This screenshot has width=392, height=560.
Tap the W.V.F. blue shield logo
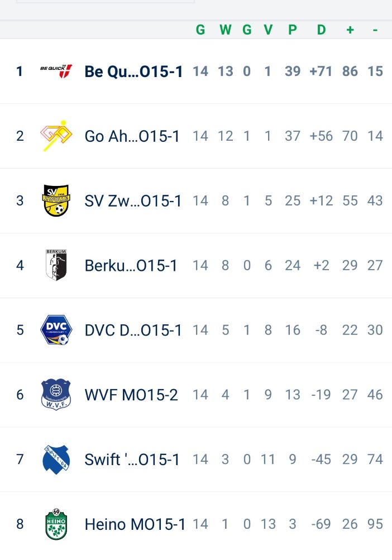click(56, 394)
